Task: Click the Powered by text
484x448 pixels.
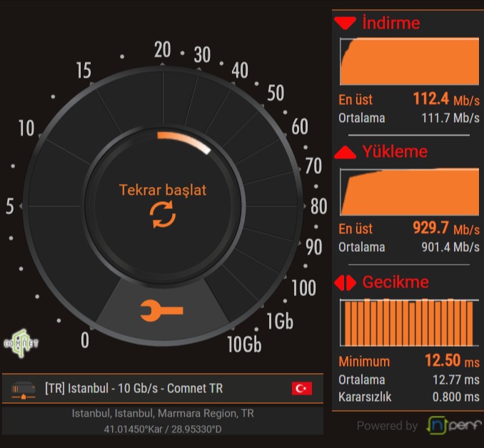Action: coord(387,426)
